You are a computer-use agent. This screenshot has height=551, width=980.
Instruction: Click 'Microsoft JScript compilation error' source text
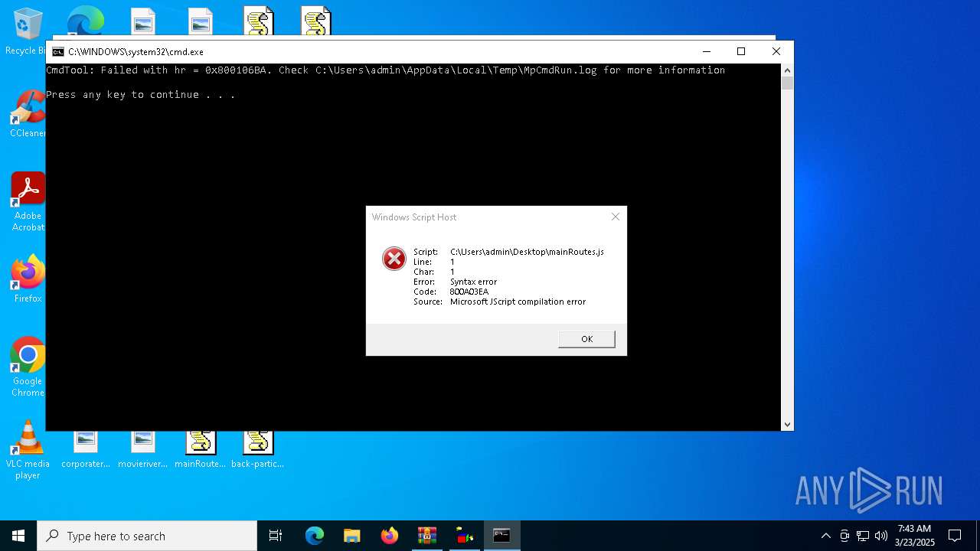pos(518,302)
